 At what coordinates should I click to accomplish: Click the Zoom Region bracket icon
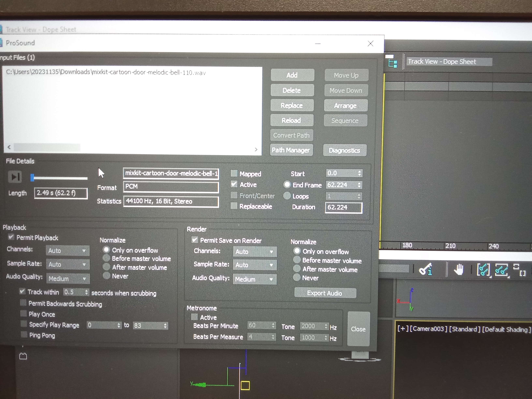519,270
